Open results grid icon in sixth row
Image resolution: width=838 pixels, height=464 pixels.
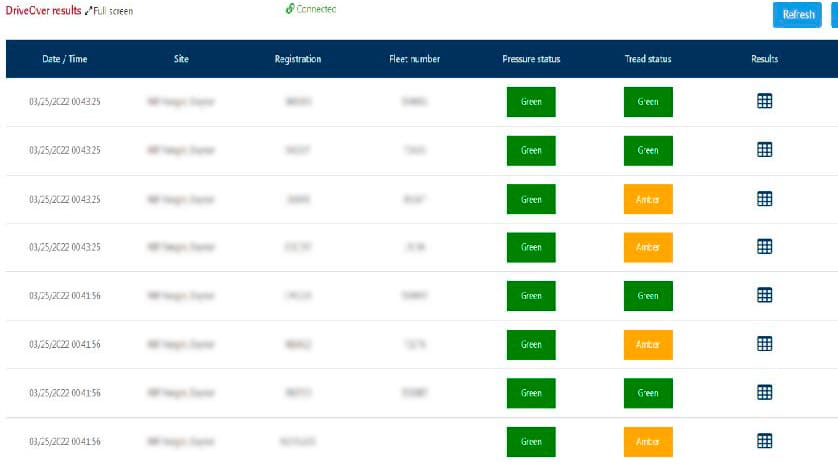coord(764,344)
